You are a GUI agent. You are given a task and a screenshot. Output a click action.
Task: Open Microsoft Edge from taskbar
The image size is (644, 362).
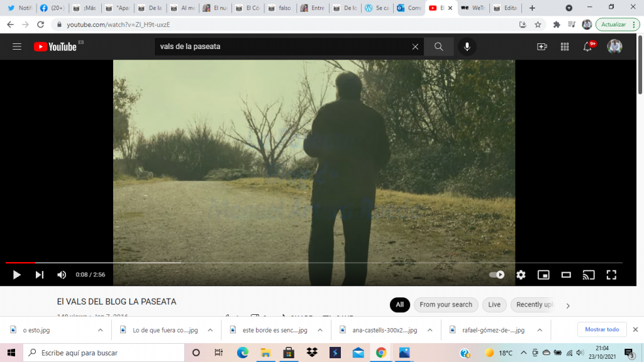click(242, 353)
